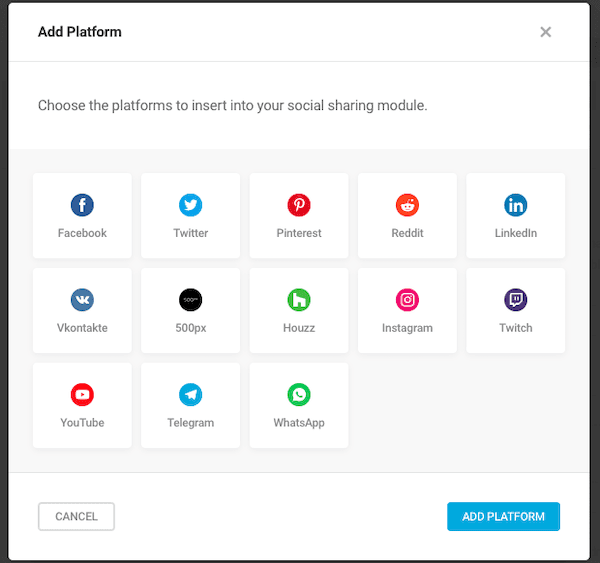Select the Facebook platform icon
Screen dimensions: 600x563
(82, 205)
